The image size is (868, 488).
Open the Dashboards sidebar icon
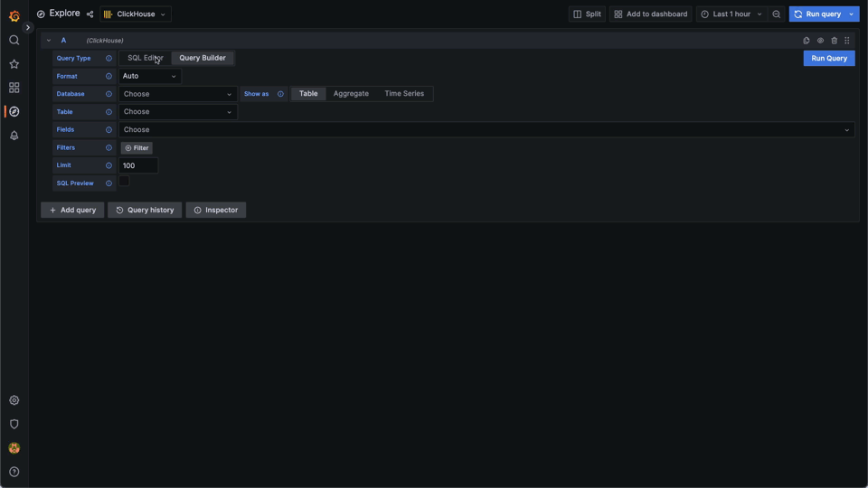(x=14, y=88)
